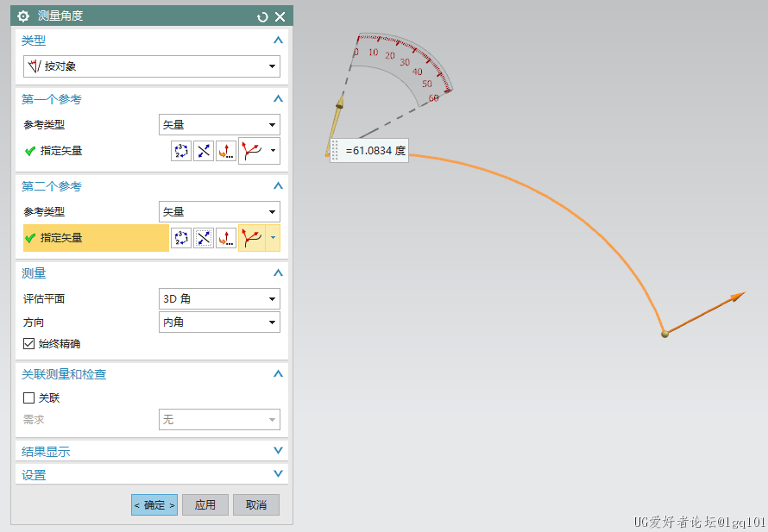This screenshot has height=532, width=768.
Task: Collapse the 测量 section
Action: (278, 273)
